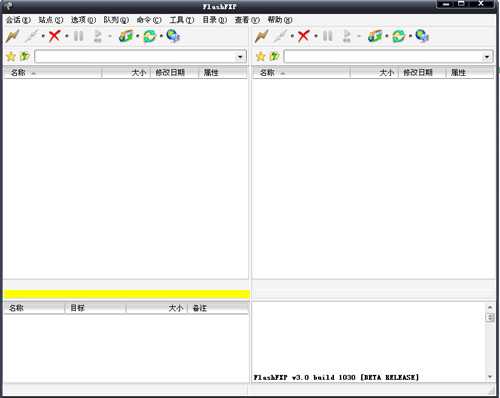The image size is (500, 398).
Task: Sort right pane by 修改日期 column
Action: click(x=422, y=72)
